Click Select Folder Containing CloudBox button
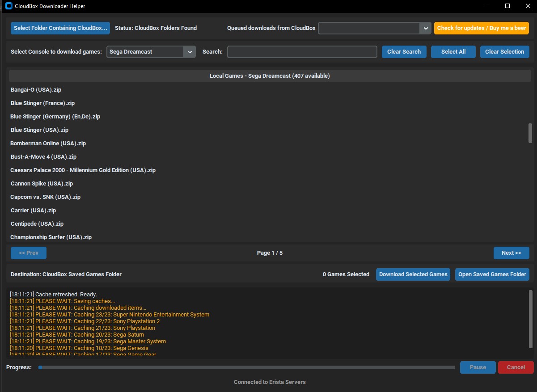Viewport: 537px width, 392px height. 60,28
